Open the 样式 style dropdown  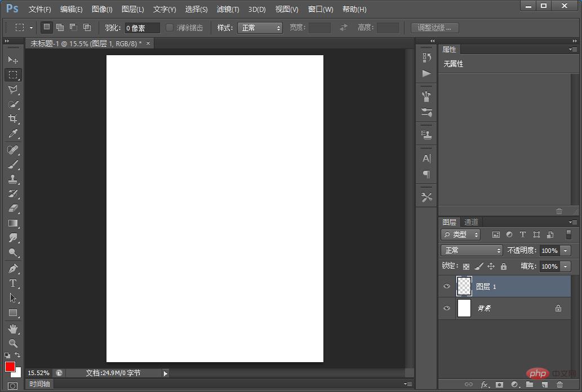coord(260,28)
